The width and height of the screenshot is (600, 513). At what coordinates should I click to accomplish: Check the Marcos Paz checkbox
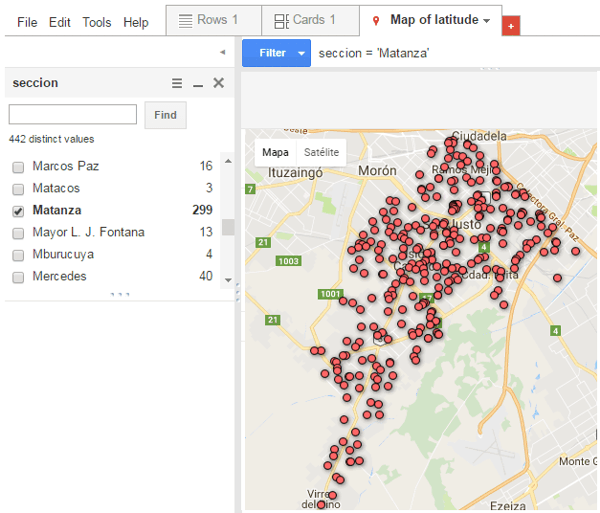point(18,167)
